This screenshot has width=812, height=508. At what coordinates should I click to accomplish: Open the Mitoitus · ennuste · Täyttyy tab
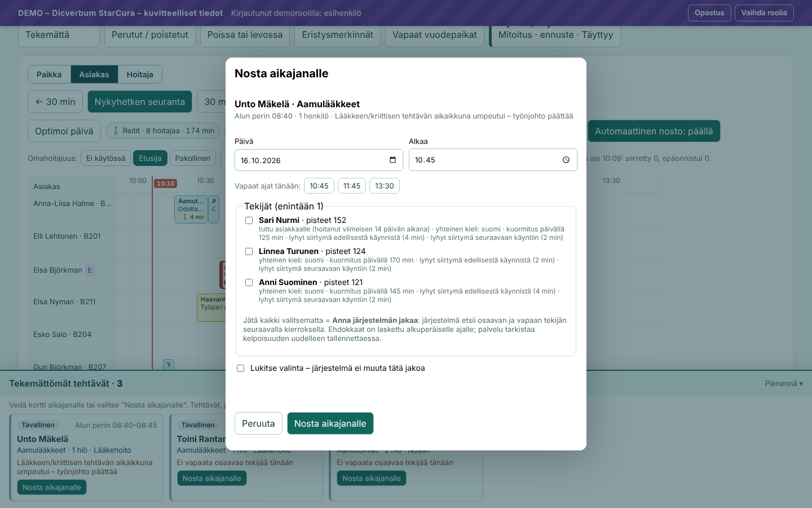(x=555, y=35)
